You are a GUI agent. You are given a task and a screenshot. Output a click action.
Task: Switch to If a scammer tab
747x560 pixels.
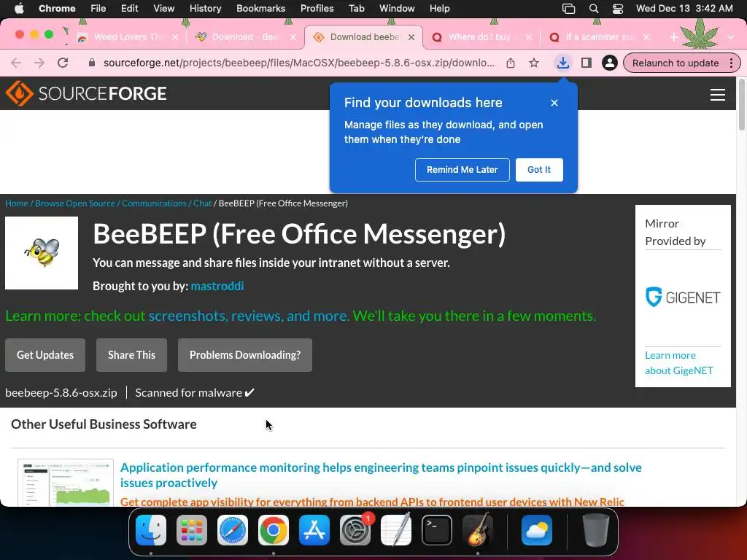[x=600, y=37]
